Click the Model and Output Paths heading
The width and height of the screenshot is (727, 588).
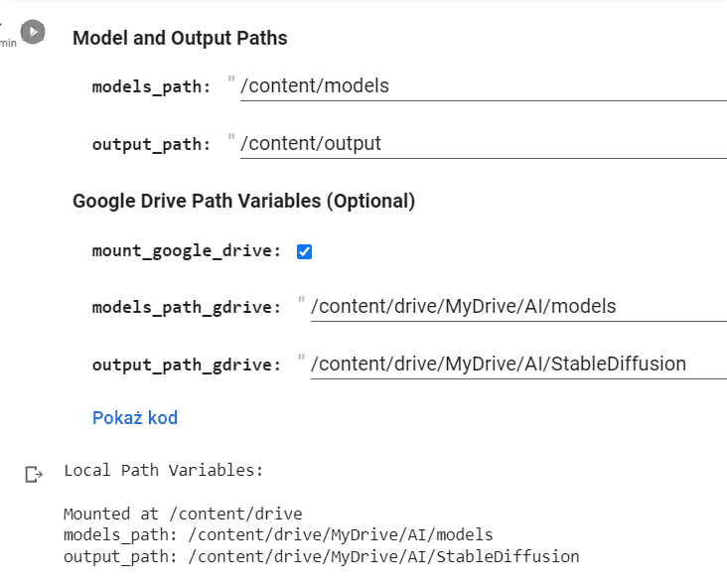180,38
